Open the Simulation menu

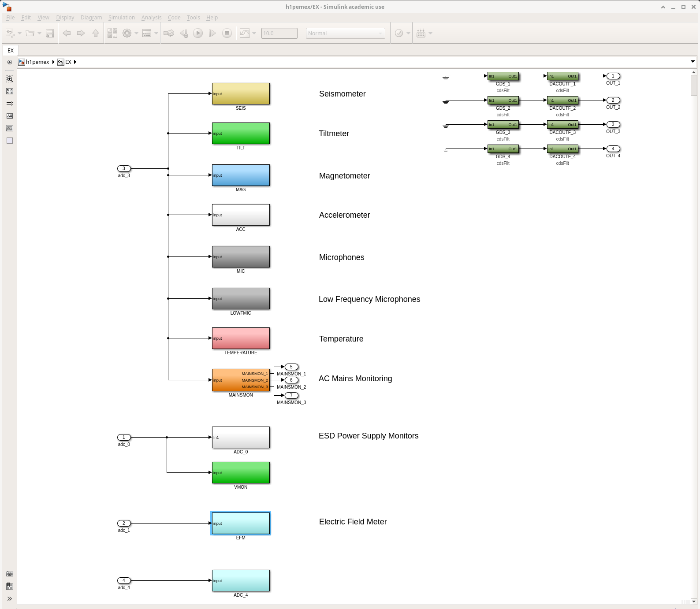[122, 18]
